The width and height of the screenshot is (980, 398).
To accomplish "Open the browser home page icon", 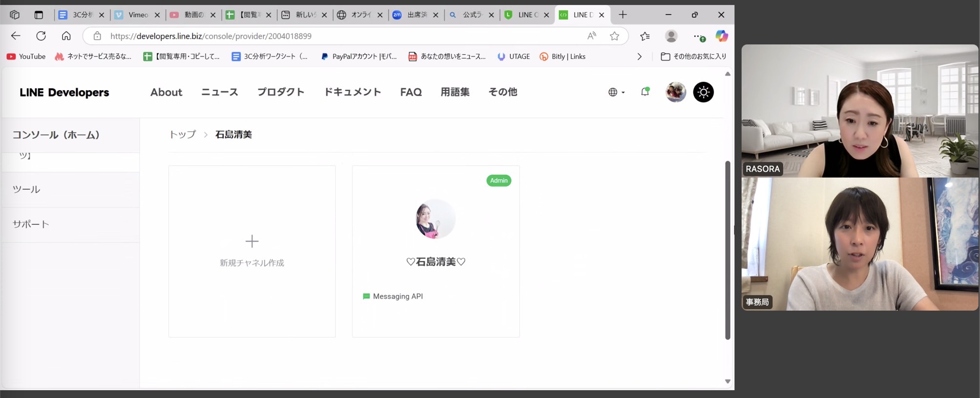I will point(66,36).
